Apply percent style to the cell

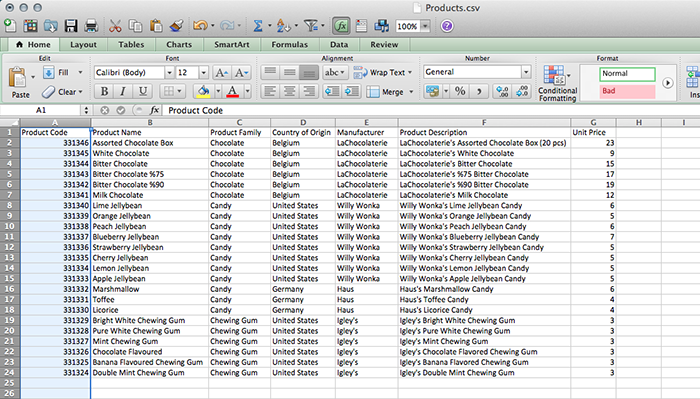[x=460, y=91]
